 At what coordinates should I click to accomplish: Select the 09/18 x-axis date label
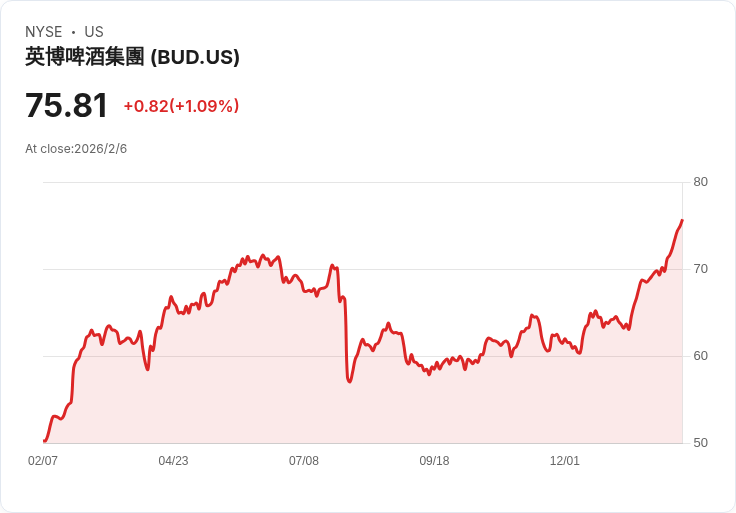[434, 461]
